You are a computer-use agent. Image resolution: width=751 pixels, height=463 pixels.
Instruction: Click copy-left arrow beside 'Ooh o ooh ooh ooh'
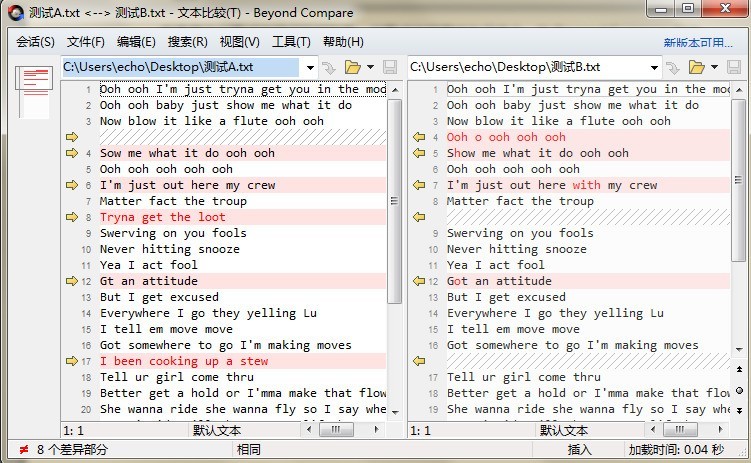(x=419, y=137)
